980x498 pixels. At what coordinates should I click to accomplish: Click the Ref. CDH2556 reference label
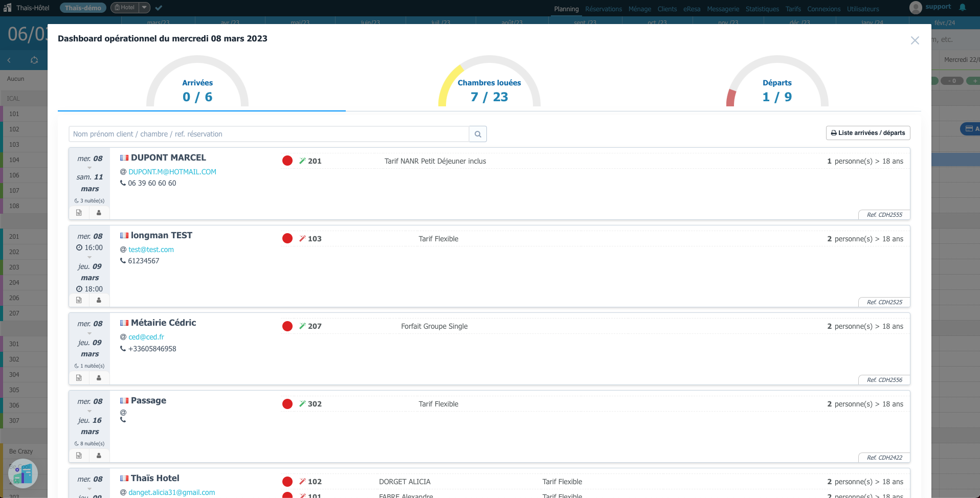click(884, 380)
